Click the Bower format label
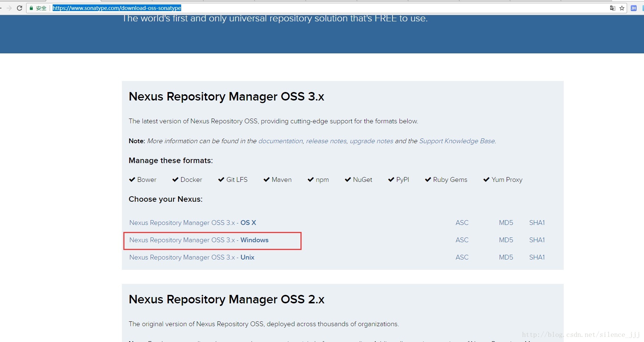The height and width of the screenshot is (342, 644). pyautogui.click(x=147, y=180)
